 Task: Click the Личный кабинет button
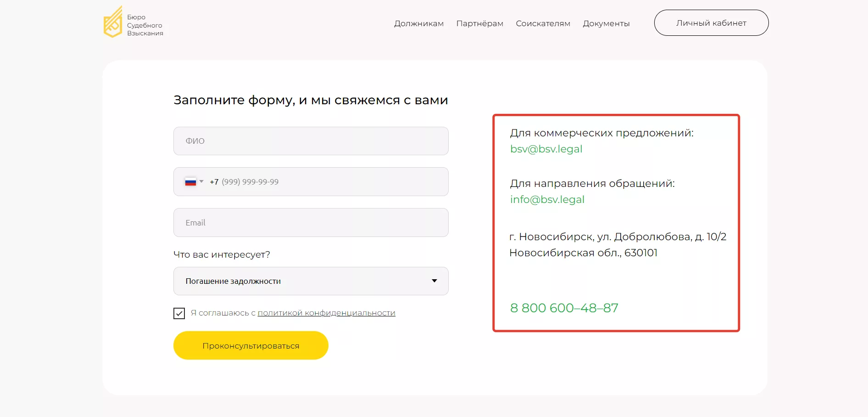pos(711,23)
